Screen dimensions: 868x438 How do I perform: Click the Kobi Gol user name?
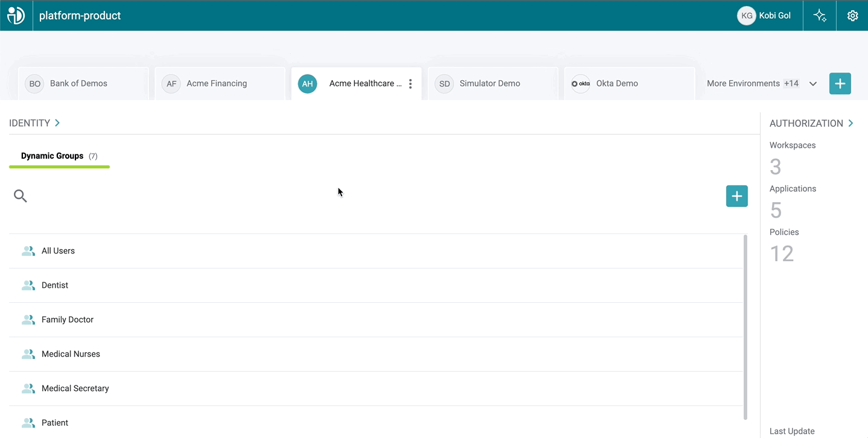775,16
